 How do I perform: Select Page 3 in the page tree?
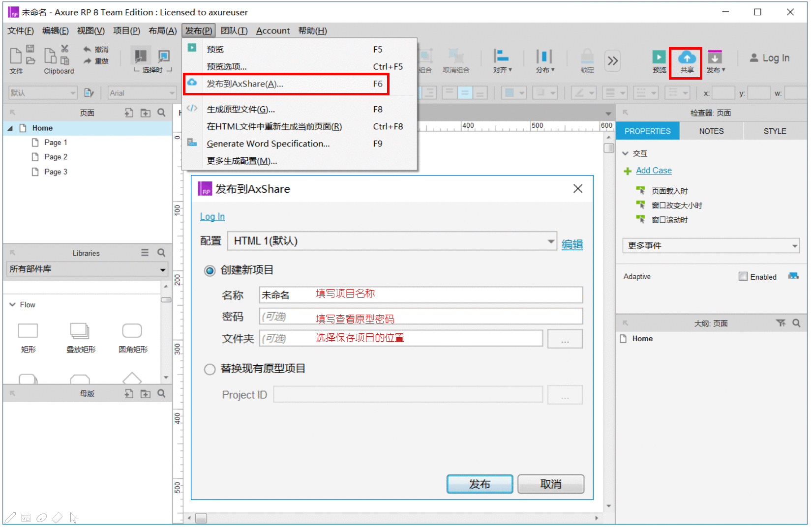(56, 172)
